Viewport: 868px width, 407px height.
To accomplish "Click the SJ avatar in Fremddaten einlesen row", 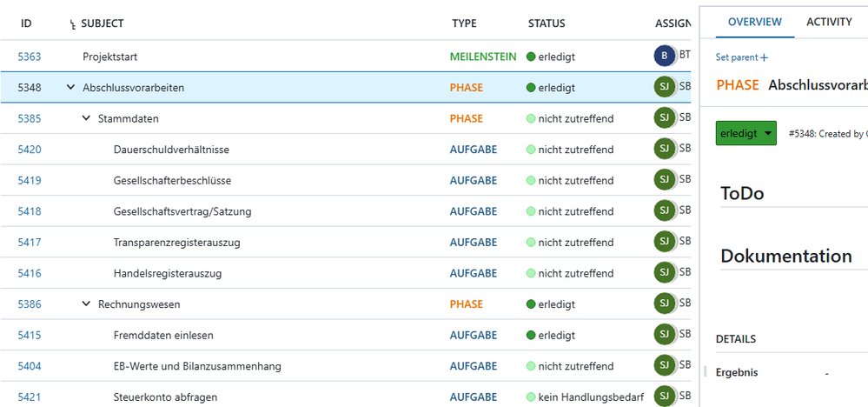I will pyautogui.click(x=665, y=335).
